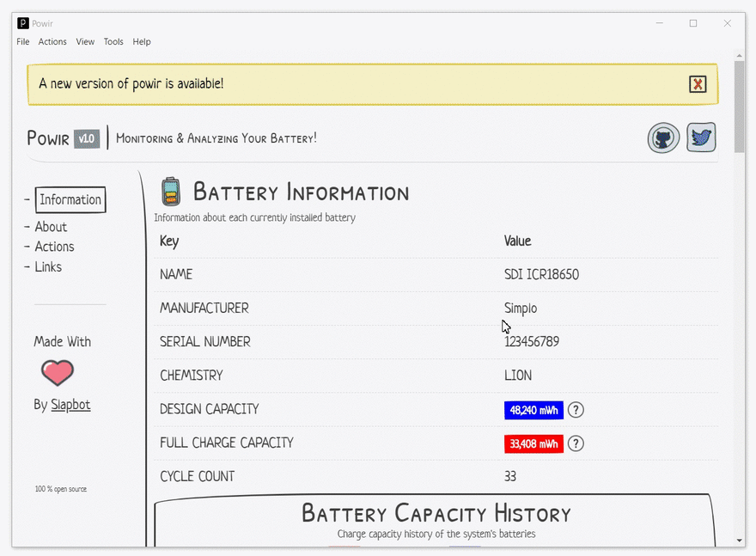Image resolution: width=756 pixels, height=556 pixels.
Task: Open the Twitter bird icon link
Action: 701,137
